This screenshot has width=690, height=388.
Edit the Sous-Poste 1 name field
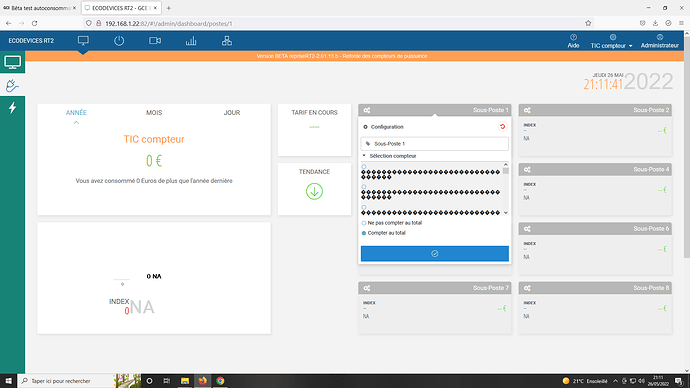(435, 144)
